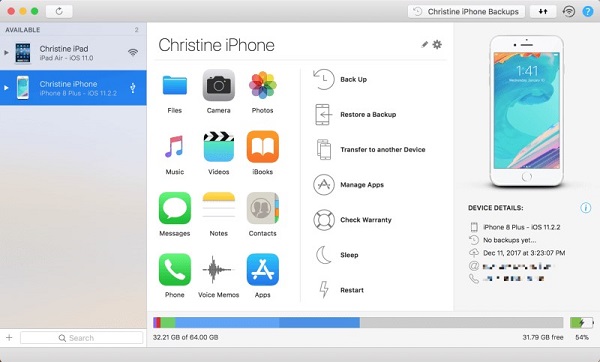Viewport: 600px width, 362px height.
Task: Open the Photos icon
Action: [262, 85]
